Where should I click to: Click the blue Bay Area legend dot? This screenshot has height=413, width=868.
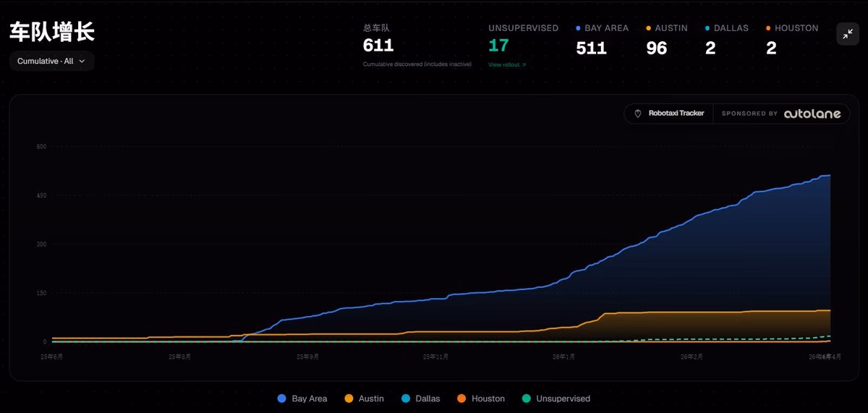pyautogui.click(x=282, y=399)
